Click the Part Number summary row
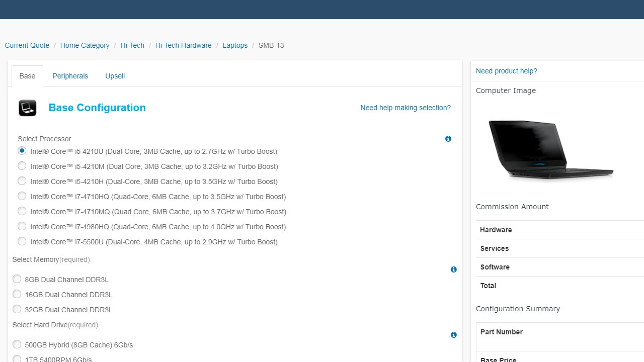Image resolution: width=644 pixels, height=362 pixels. tap(560, 337)
